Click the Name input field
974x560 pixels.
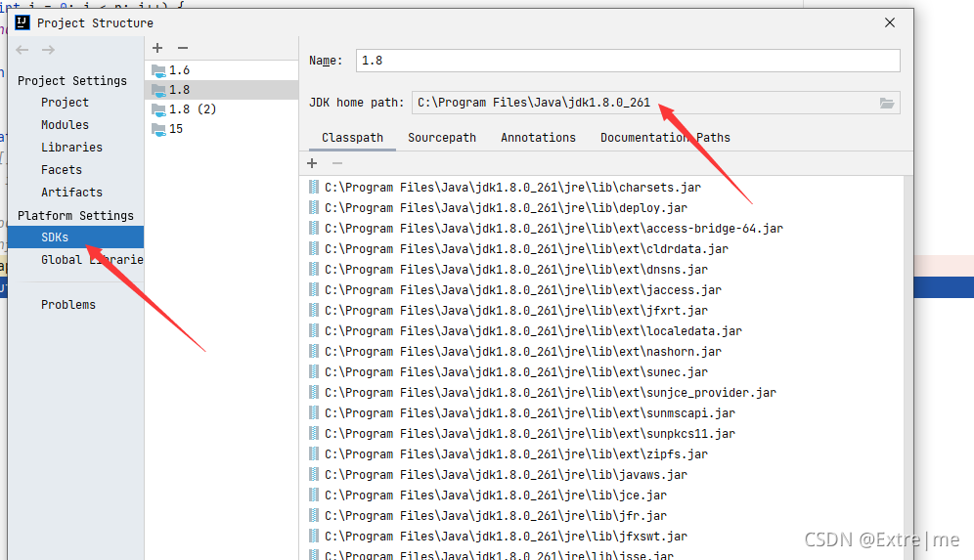(x=628, y=61)
